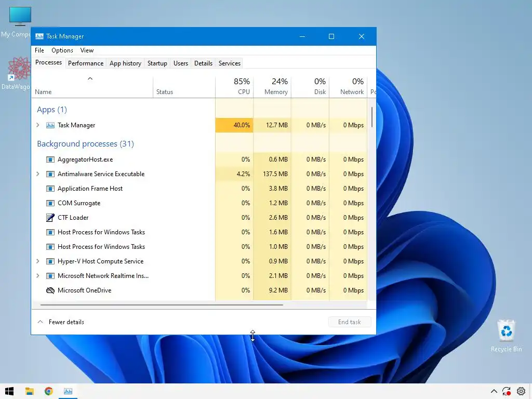Select the COM Surrogate process name
Viewport: 532px width, 399px height.
tap(79, 203)
